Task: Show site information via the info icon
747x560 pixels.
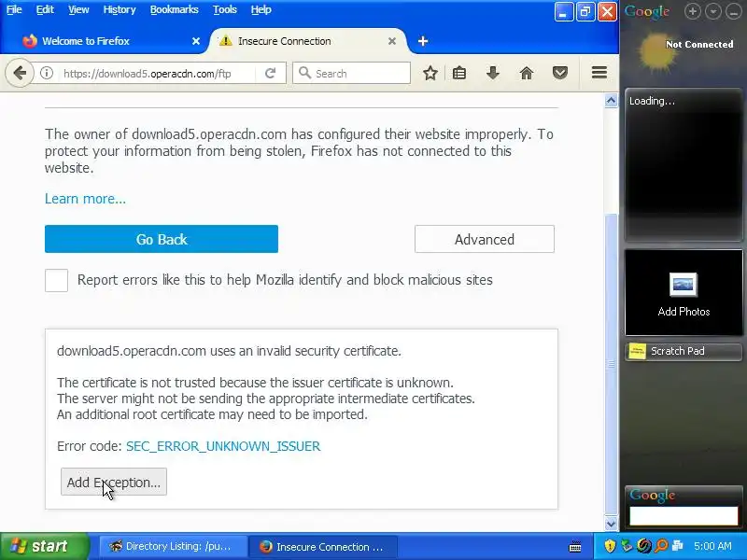Action: pyautogui.click(x=46, y=73)
